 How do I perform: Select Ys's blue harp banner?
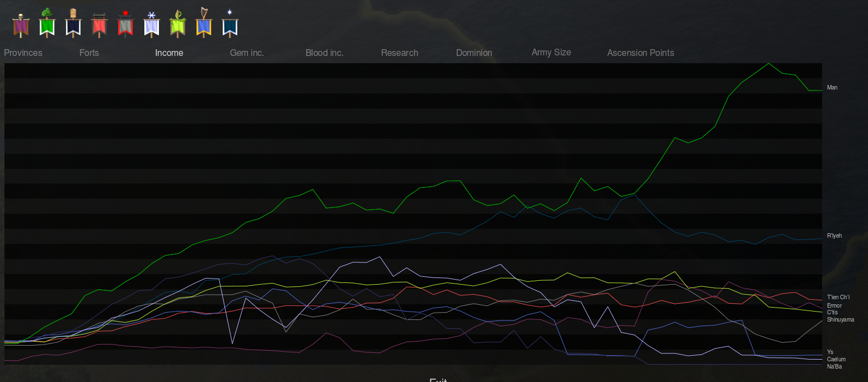204,22
